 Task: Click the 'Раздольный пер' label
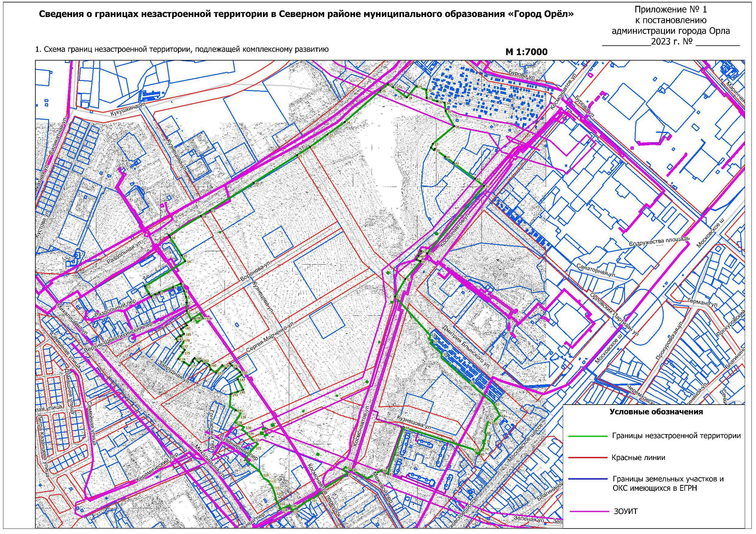115,308
